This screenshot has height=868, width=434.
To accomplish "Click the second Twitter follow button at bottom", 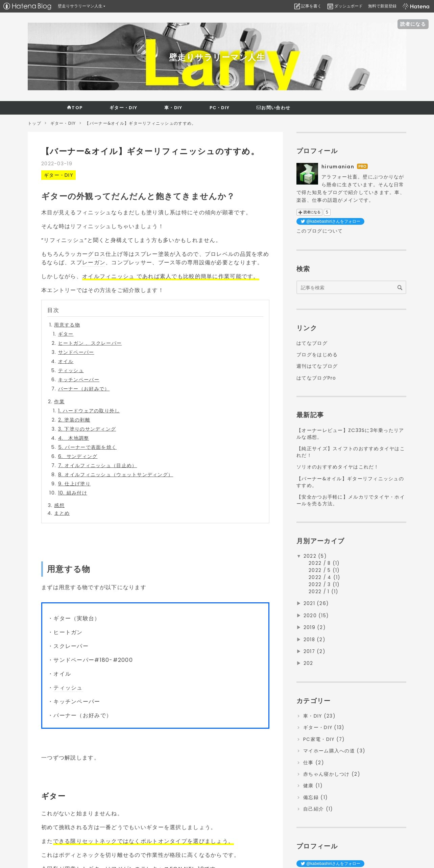I will [x=330, y=864].
